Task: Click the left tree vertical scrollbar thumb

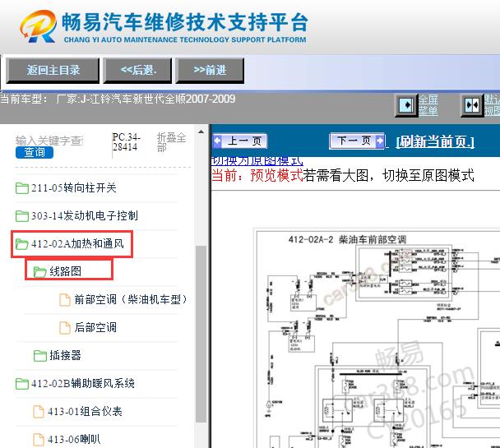Action: click(x=201, y=334)
